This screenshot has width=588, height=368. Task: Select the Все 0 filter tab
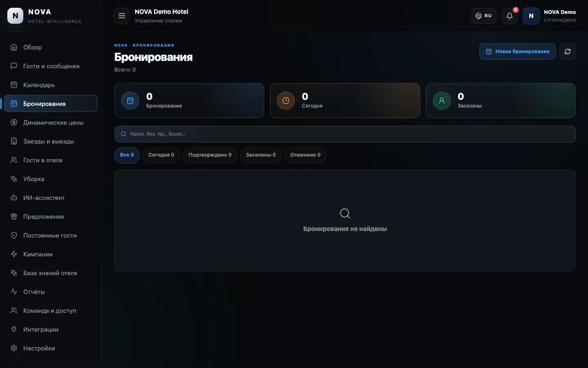pyautogui.click(x=127, y=155)
